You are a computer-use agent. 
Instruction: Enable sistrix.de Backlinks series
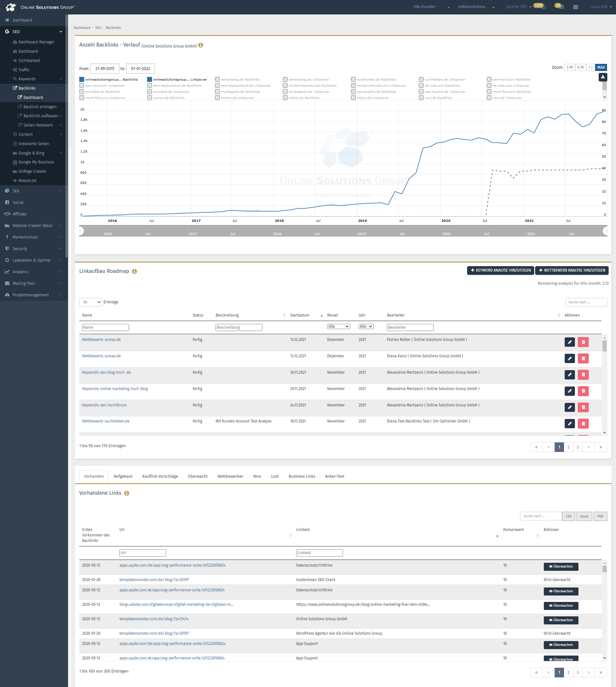[x=301, y=98]
